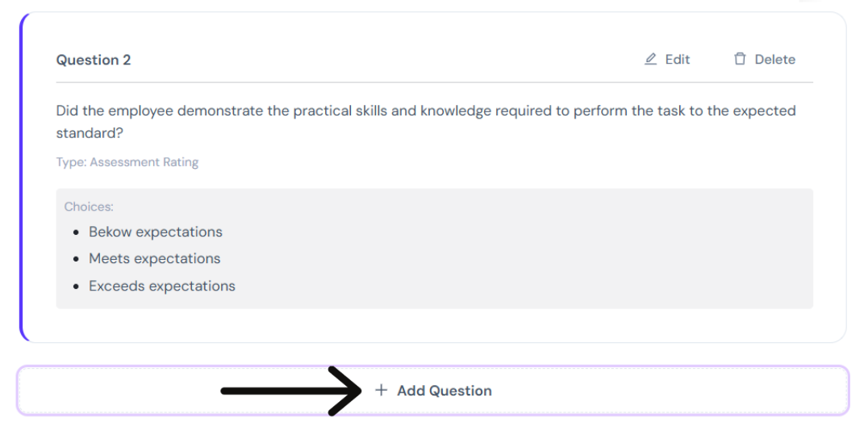Click the pencil icon beside Edit
This screenshot has width=868, height=427.
[x=650, y=59]
